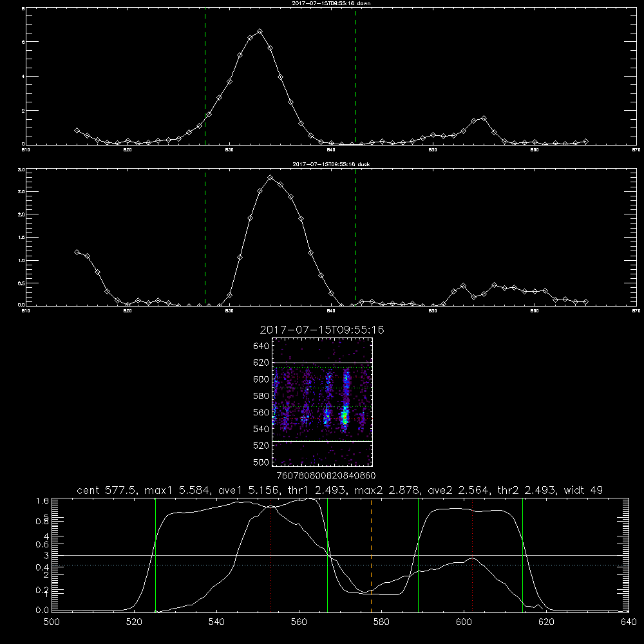Click the "500" label on spectrogram y-axis
Image resolution: width=644 pixels, height=644 pixels.
click(261, 462)
